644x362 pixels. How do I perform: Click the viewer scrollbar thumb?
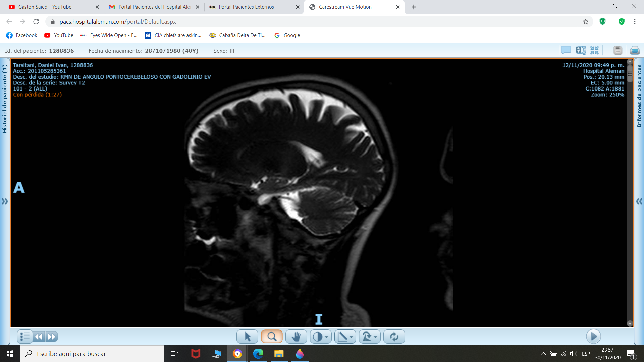[630, 73]
